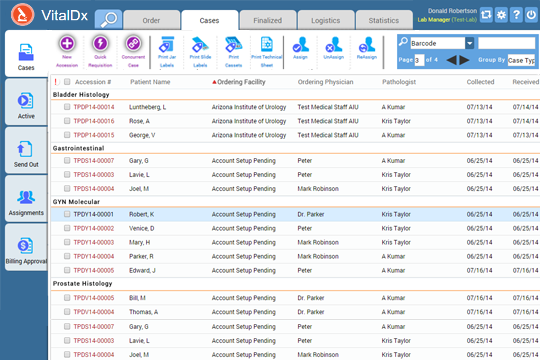Screen dimensions: 540x360
Task: Check the box for Mary, H row
Action: click(67, 242)
